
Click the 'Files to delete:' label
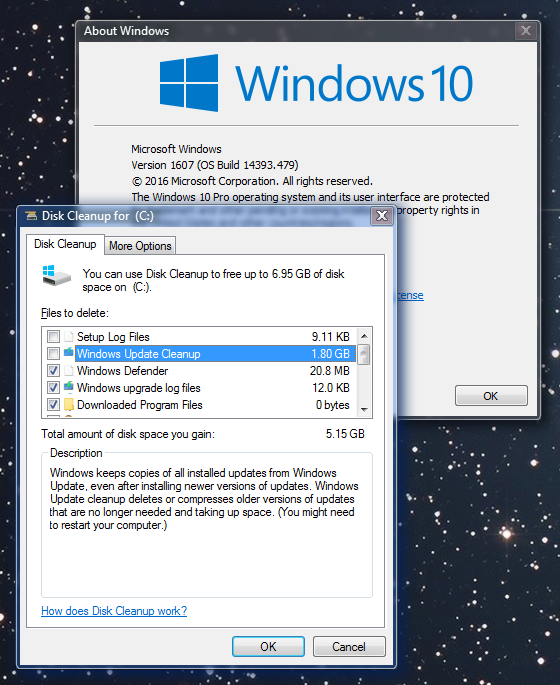click(75, 313)
